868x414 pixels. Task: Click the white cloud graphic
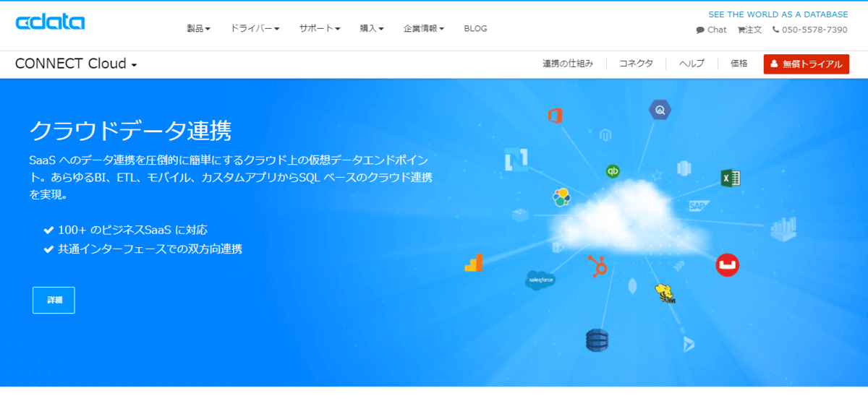tap(628, 218)
